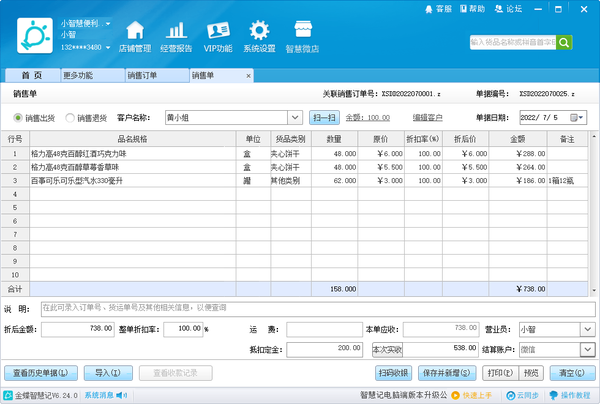This screenshot has height=404, width=600.
Task: Click 打印(P) button
Action: tap(501, 373)
